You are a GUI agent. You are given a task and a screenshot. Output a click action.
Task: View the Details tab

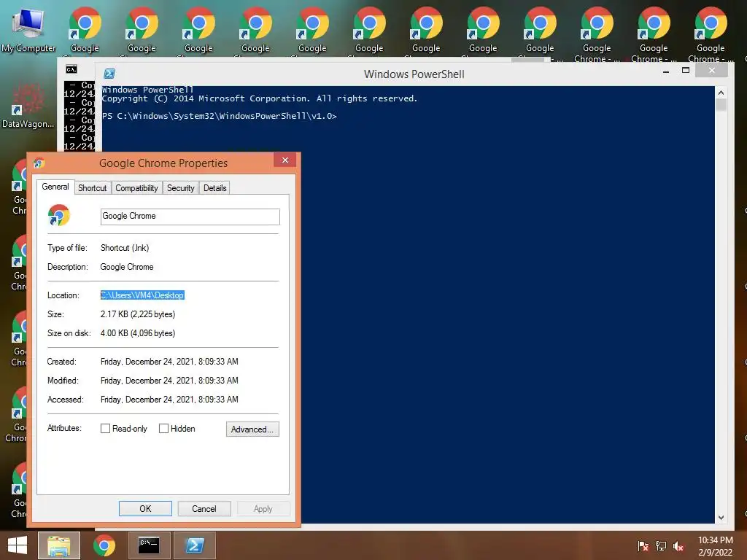click(215, 188)
